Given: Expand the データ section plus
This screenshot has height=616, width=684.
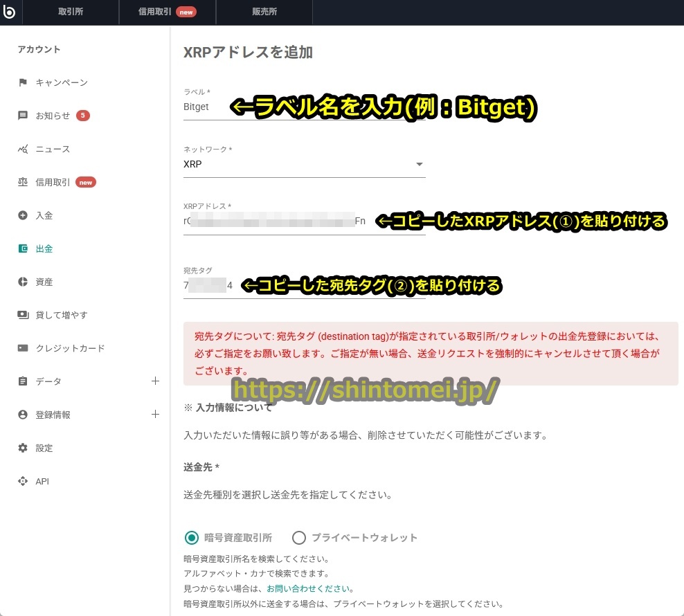Looking at the screenshot, I should tap(155, 381).
